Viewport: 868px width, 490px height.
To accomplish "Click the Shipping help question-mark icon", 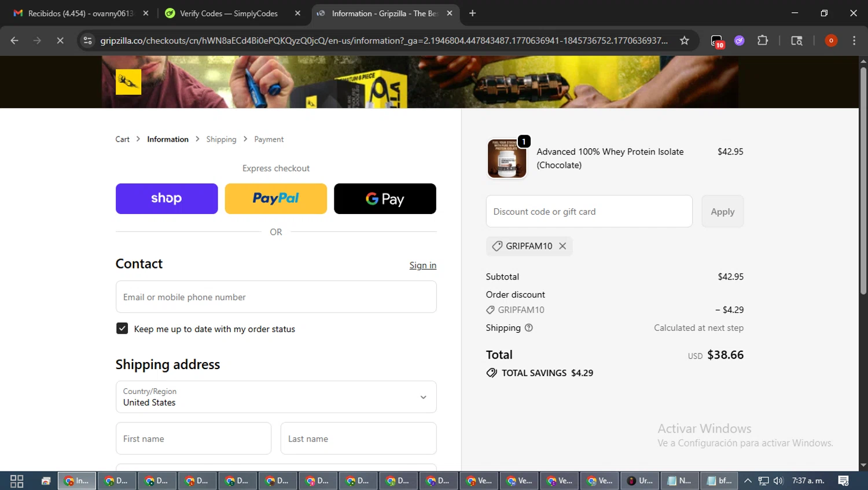I will point(528,327).
